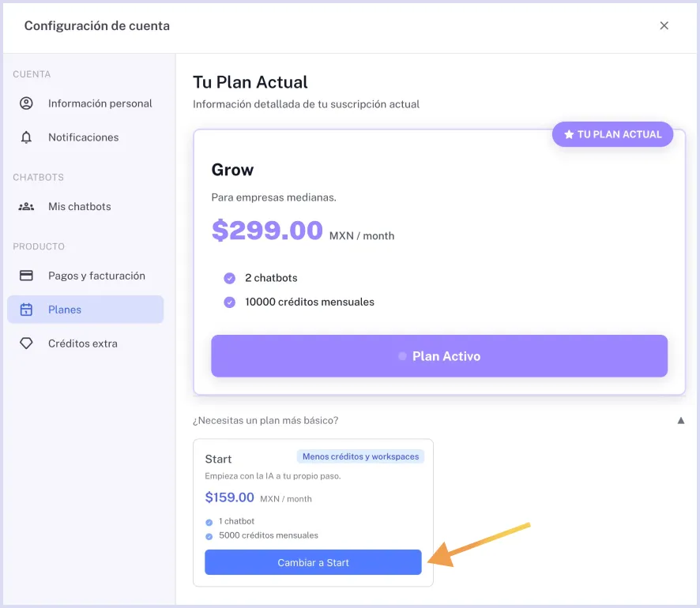Viewport: 700px width, 608px height.
Task: Click the checkmark beside 10000 créditos mensuales
Action: coord(230,302)
